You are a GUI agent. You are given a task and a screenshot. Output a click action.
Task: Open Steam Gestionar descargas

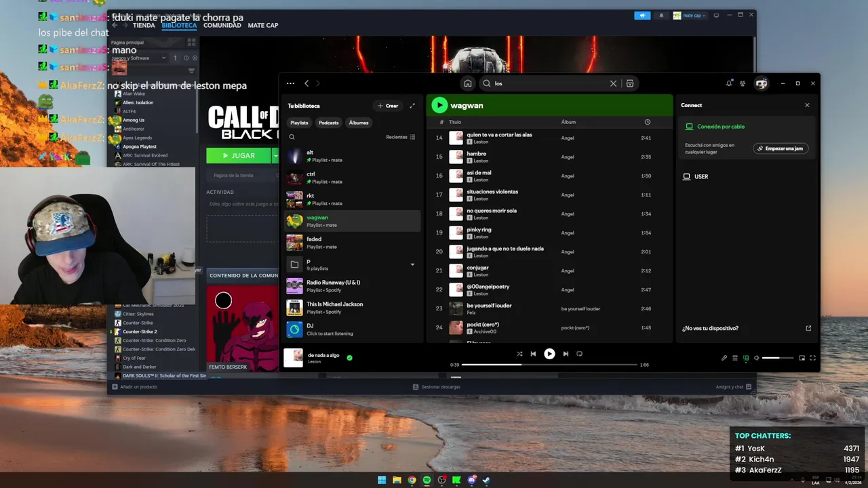[436, 387]
